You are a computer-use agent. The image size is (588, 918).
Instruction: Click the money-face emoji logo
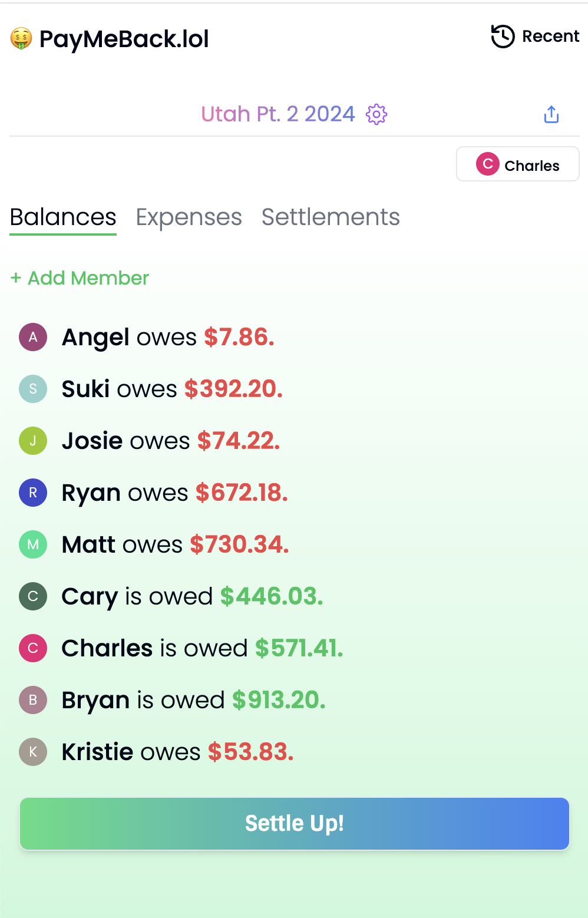point(21,39)
